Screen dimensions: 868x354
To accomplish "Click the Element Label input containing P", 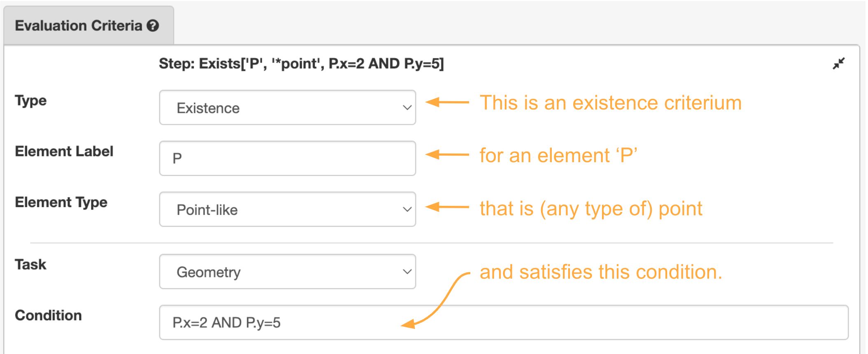I will tap(287, 158).
